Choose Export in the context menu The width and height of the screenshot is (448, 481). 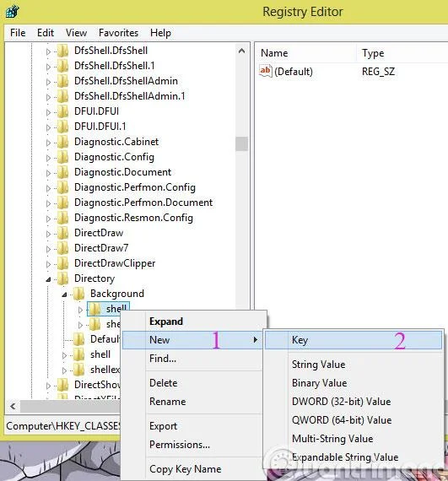coord(192,426)
